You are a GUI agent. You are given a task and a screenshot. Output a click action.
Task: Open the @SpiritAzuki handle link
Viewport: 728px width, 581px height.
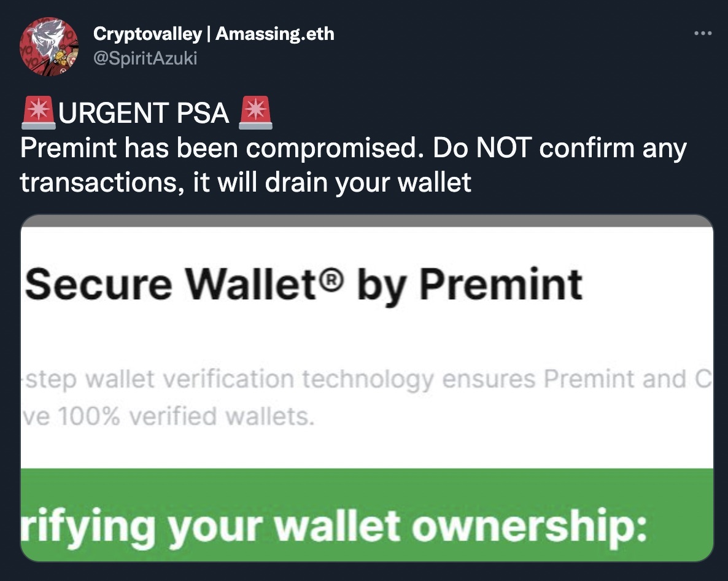[145, 59]
